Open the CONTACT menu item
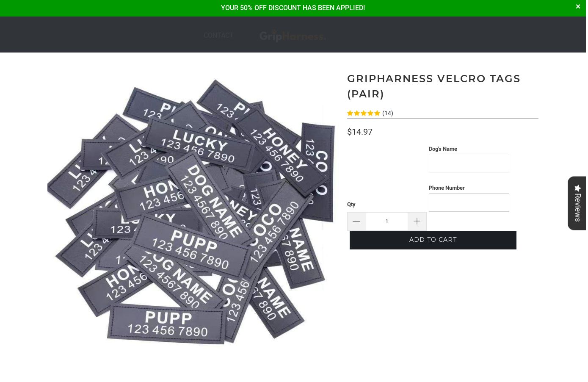The height and width of the screenshot is (382, 588). [x=218, y=36]
